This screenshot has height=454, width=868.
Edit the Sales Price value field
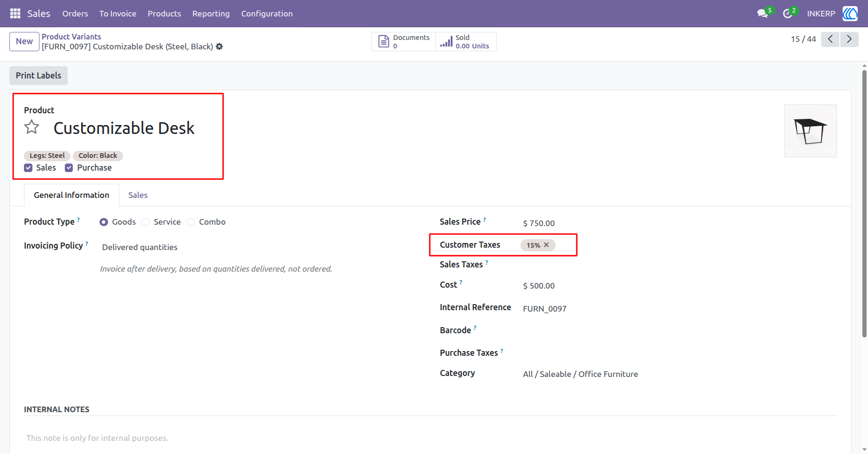(679, 223)
